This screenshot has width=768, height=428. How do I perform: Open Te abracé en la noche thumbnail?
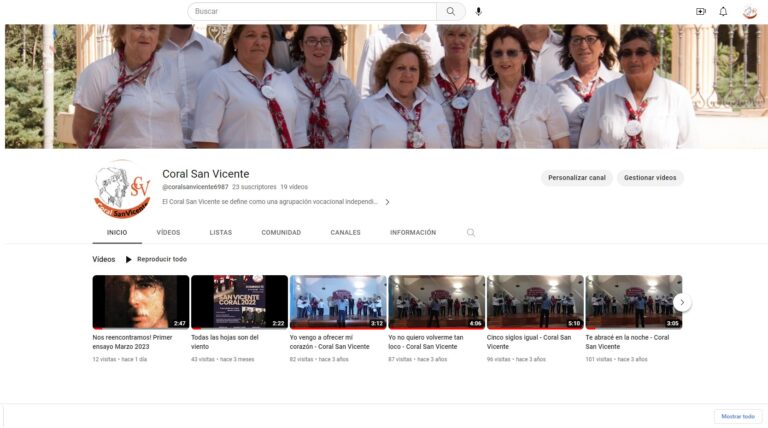[x=634, y=302]
